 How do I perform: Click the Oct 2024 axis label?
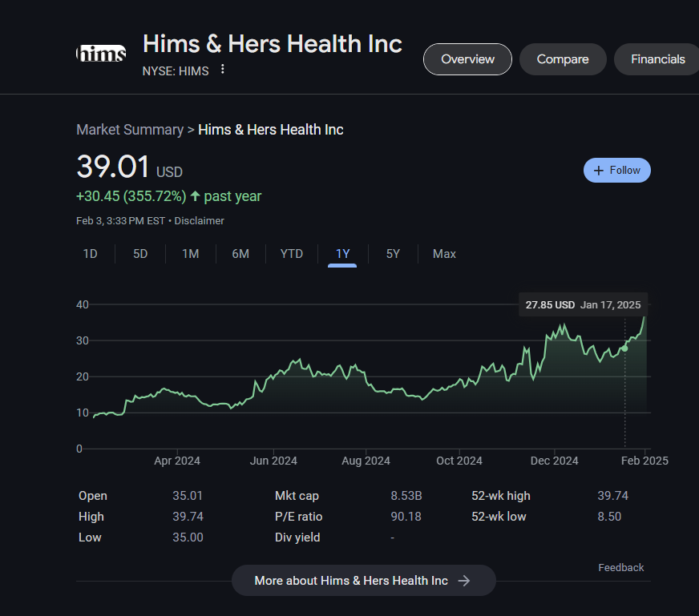click(459, 461)
